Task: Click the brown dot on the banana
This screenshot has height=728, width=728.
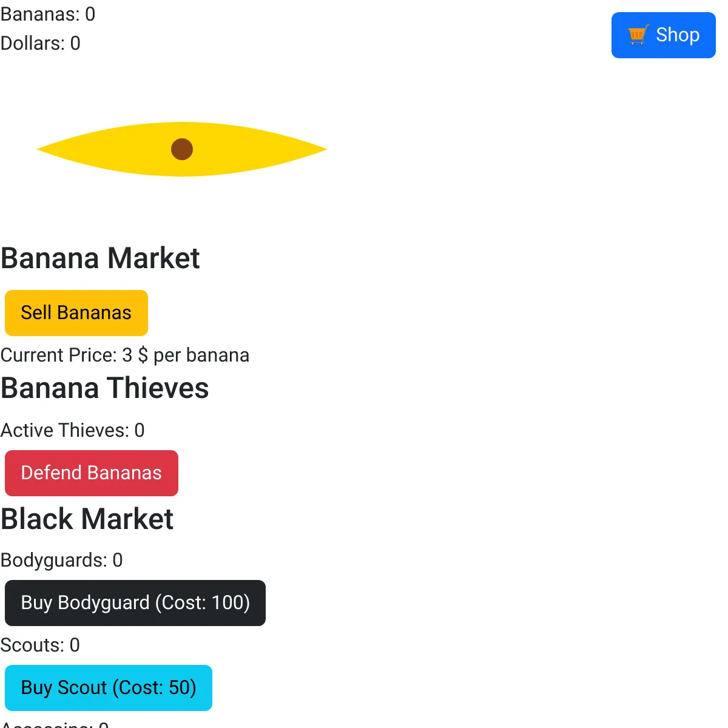Action: coord(182,149)
